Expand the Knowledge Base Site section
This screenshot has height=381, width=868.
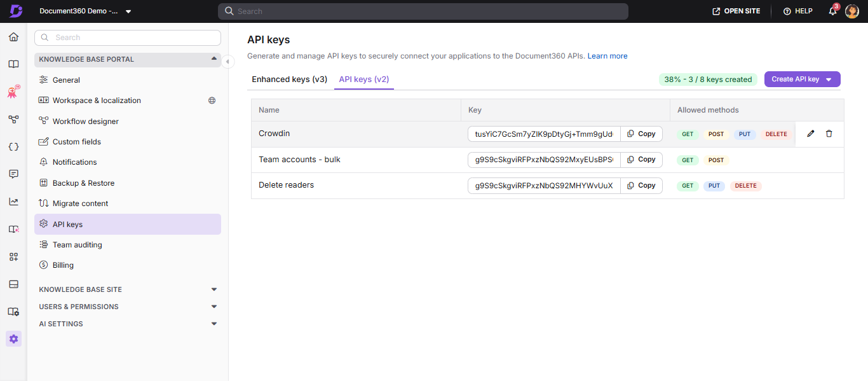[x=128, y=289]
